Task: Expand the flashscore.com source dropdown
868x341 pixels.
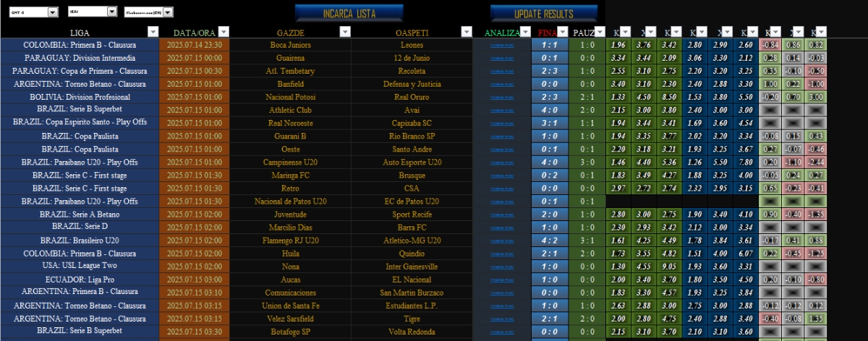Action: tap(169, 12)
